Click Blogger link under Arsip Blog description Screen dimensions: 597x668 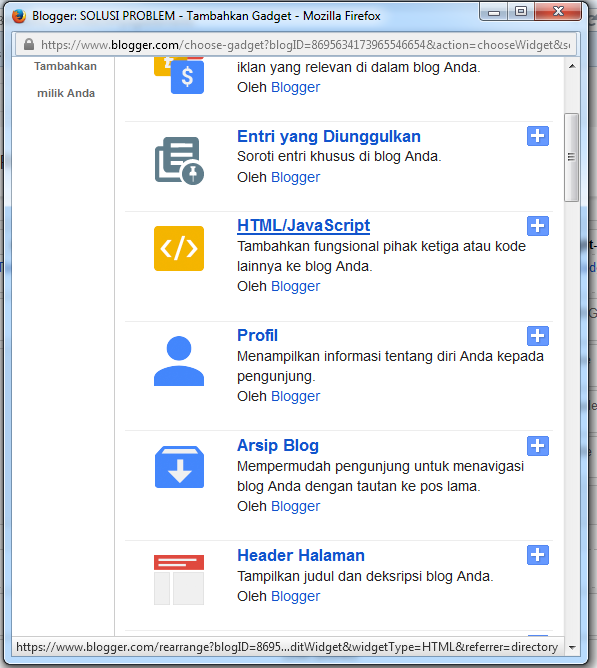point(295,506)
